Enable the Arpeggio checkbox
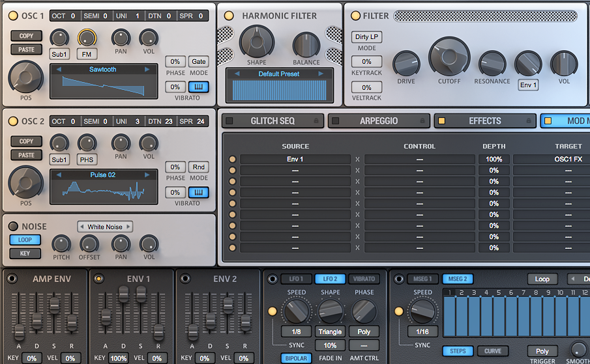The height and width of the screenshot is (364, 590). (335, 121)
